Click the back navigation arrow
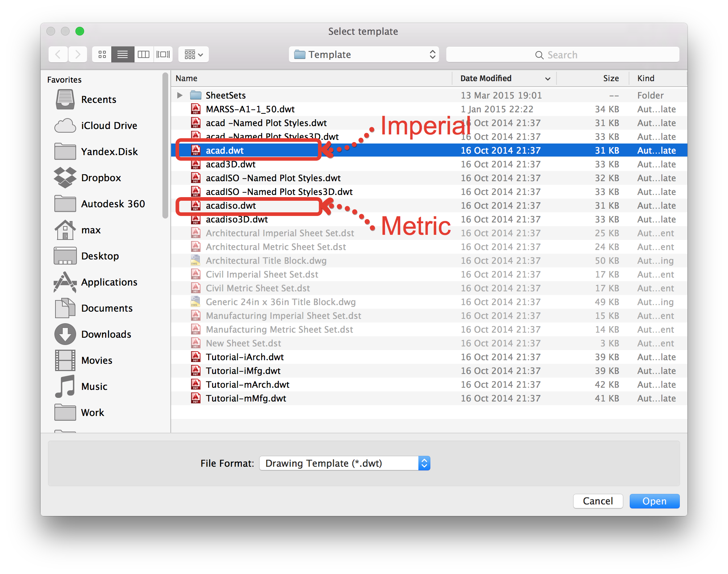The width and height of the screenshot is (728, 574). tap(58, 55)
